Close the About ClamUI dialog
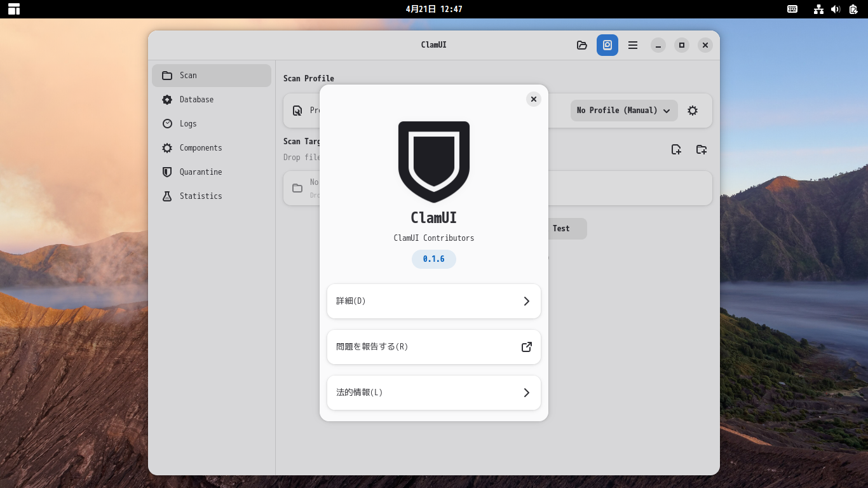Viewport: 868px width, 488px height. (x=534, y=98)
